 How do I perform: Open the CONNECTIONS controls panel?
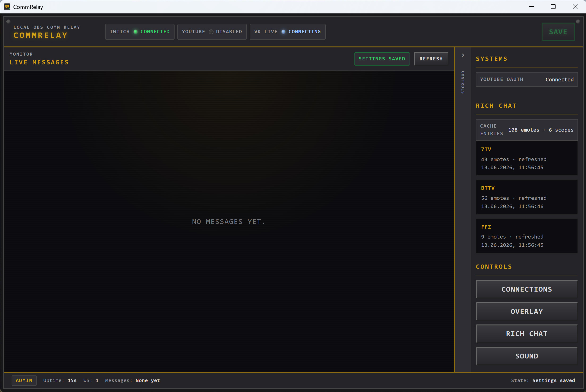[527, 289]
